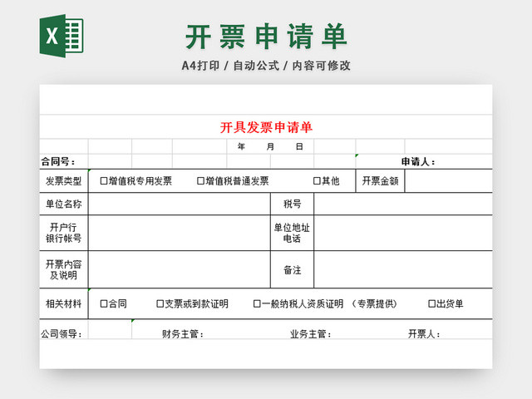The width and height of the screenshot is (532, 399).
Task: Click the 月 date label
Action: (x=270, y=146)
